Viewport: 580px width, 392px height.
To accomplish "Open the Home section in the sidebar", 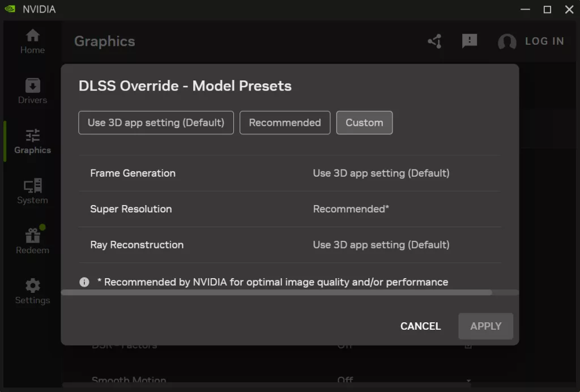I will (x=32, y=41).
